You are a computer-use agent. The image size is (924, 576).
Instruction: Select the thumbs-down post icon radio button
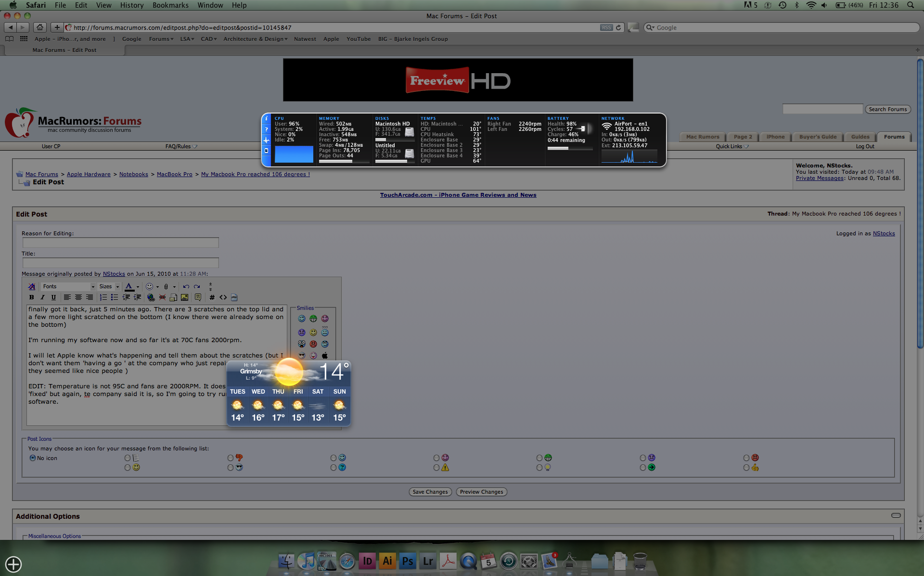click(231, 458)
